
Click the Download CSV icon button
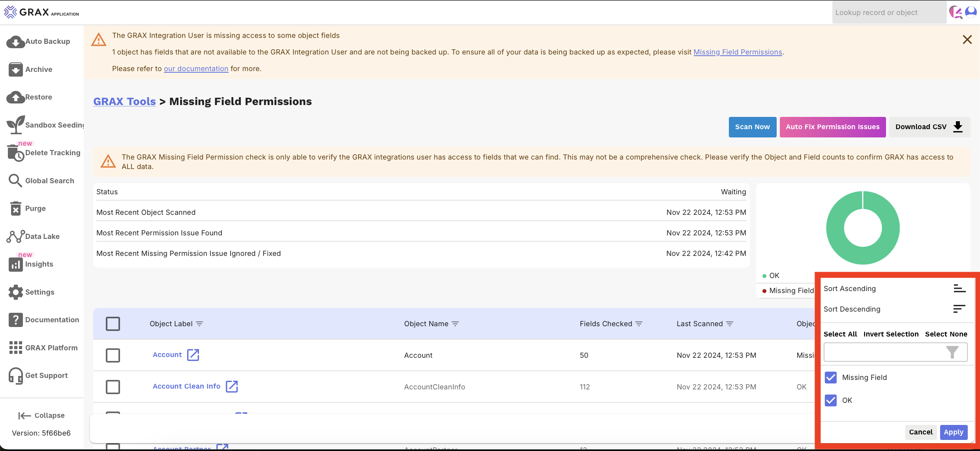coord(961,126)
